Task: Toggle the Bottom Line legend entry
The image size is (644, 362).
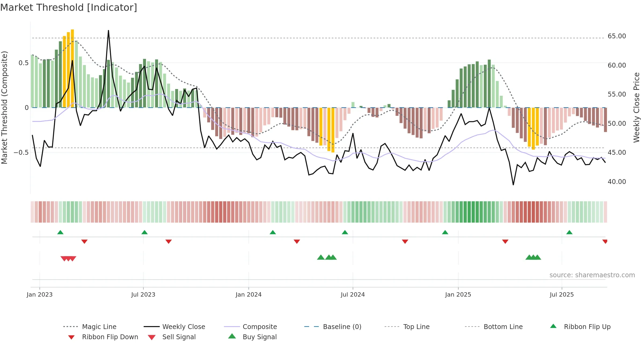Action: (x=494, y=327)
